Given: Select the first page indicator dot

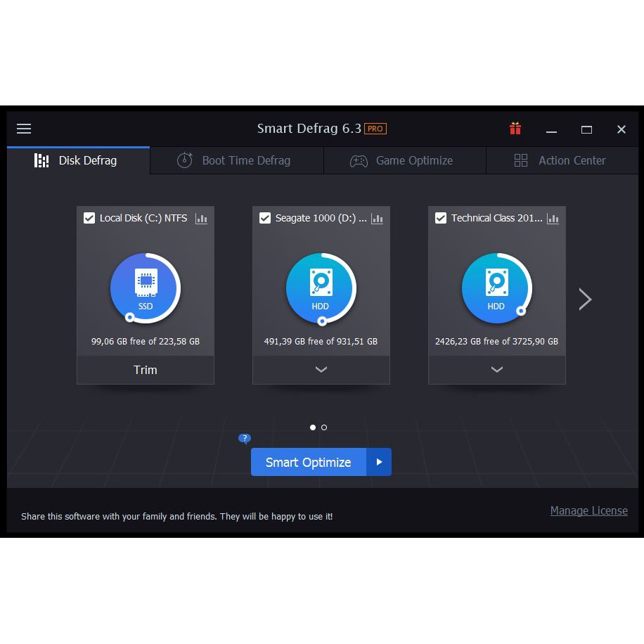Looking at the screenshot, I should pos(313,427).
